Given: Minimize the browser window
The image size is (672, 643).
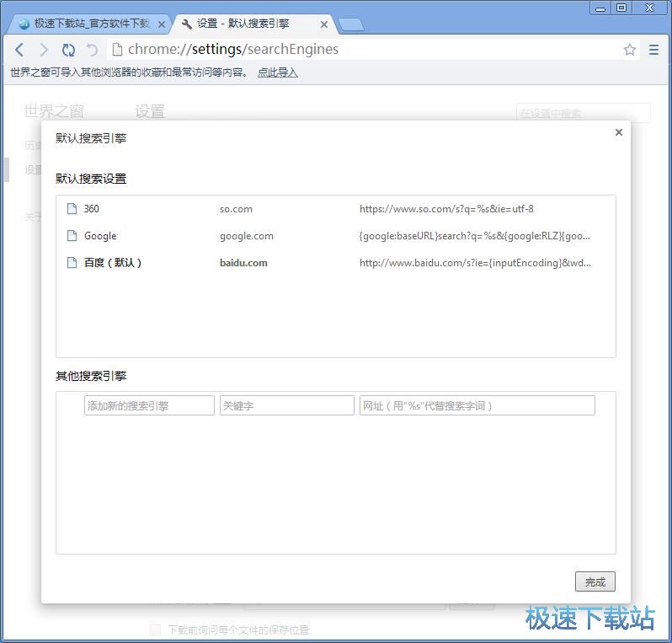Looking at the screenshot, I should click(x=600, y=8).
